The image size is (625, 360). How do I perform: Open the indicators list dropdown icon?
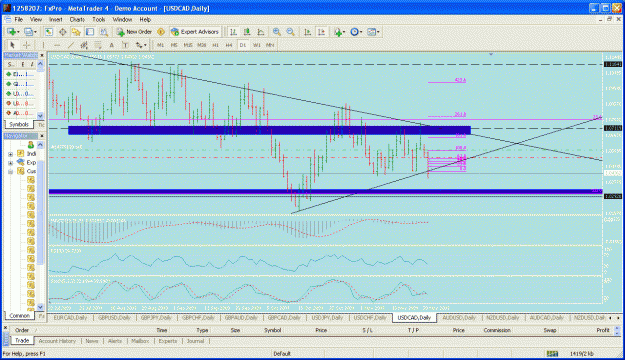coord(339,32)
